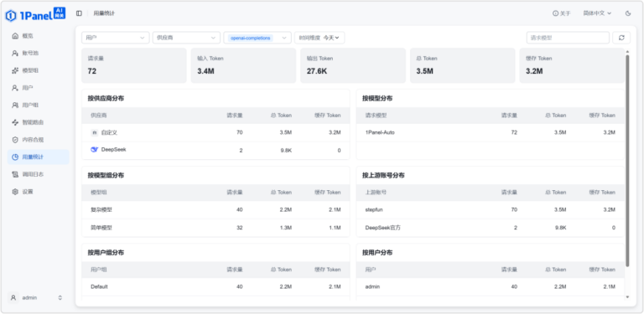644x314 pixels.
Task: Click the 上游账号 column header
Action: 376,193
